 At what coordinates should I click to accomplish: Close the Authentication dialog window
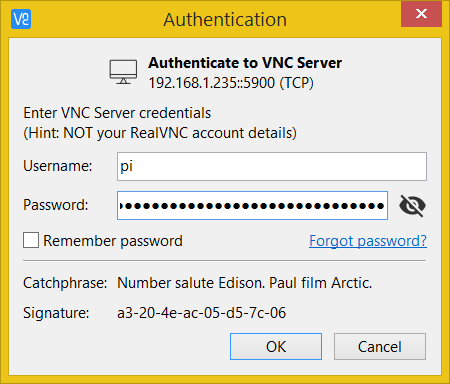(422, 14)
